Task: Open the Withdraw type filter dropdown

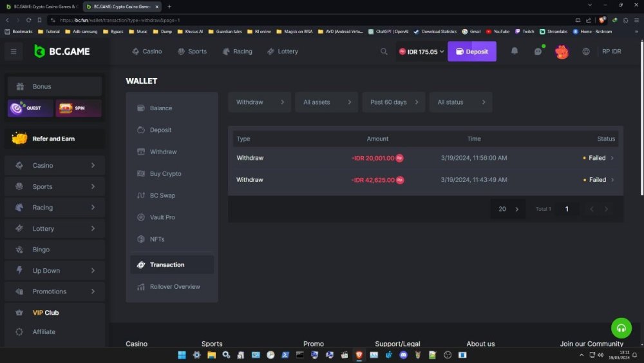Action: [x=260, y=102]
